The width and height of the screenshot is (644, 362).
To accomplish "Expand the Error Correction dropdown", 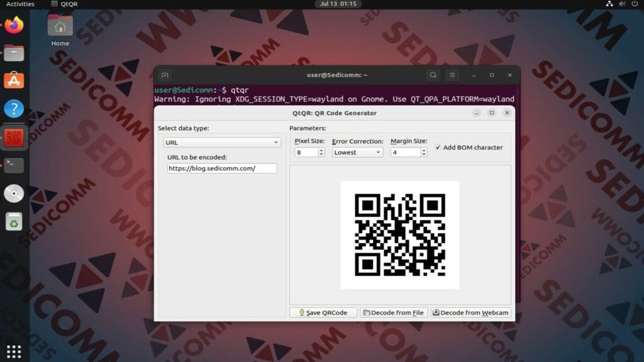I will tap(357, 152).
